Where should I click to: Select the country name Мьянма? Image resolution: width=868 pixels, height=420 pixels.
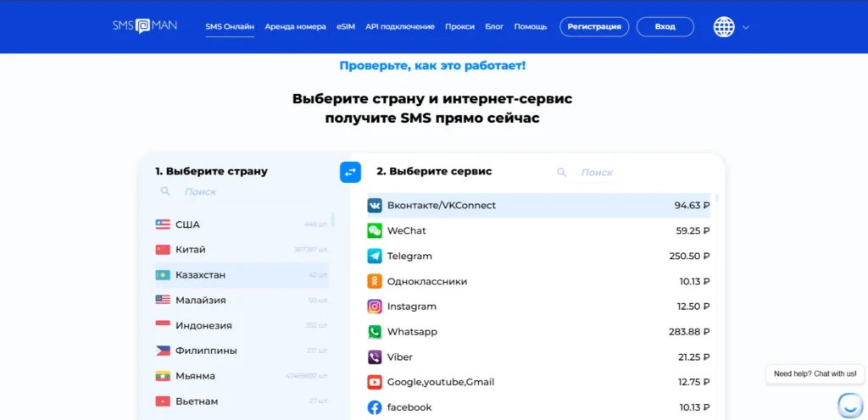(196, 376)
